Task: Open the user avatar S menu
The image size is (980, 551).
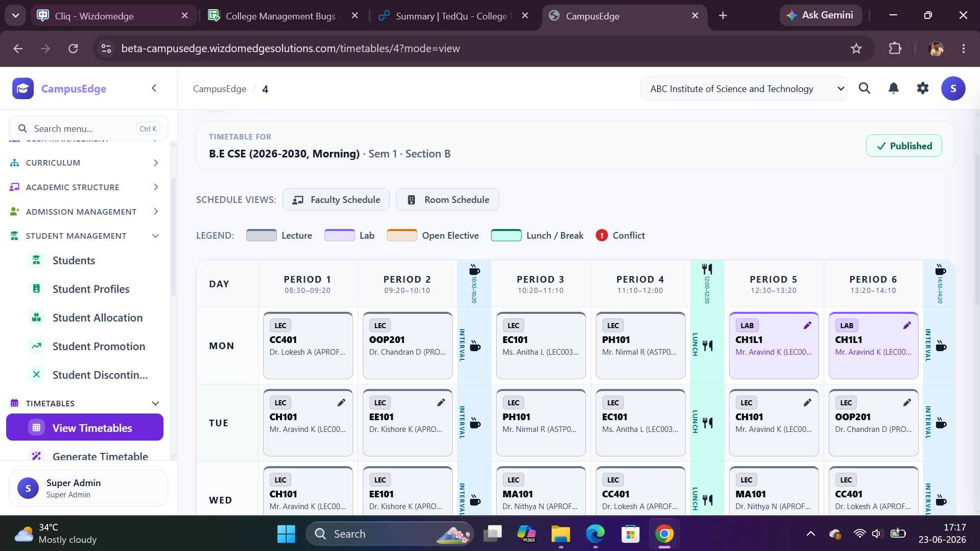Action: (x=953, y=88)
